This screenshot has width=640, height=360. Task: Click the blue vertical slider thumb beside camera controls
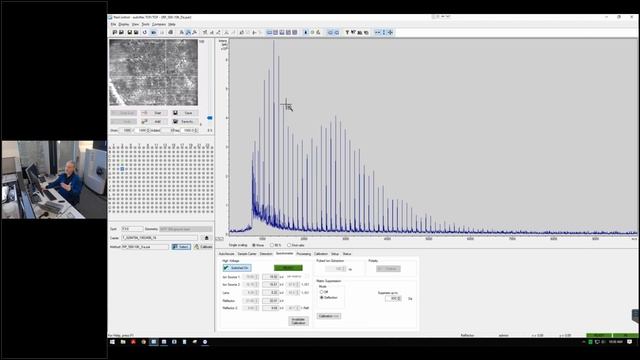210,118
